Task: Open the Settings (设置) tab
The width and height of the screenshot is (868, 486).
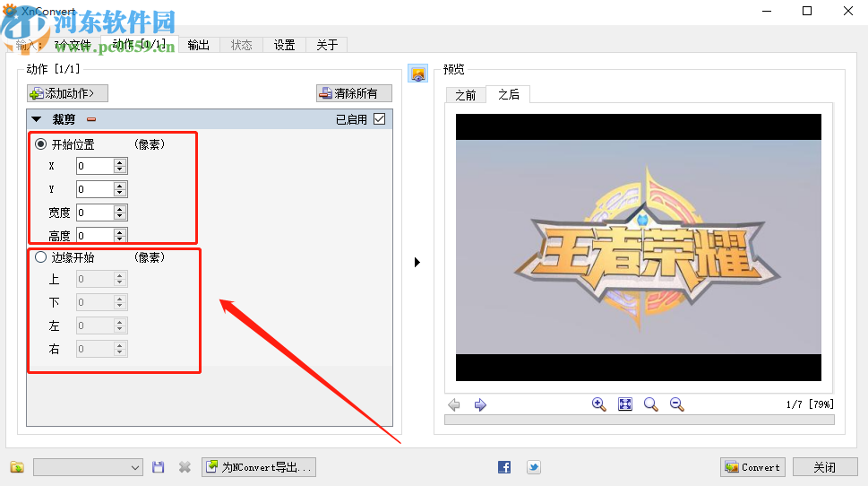Action: tap(285, 45)
